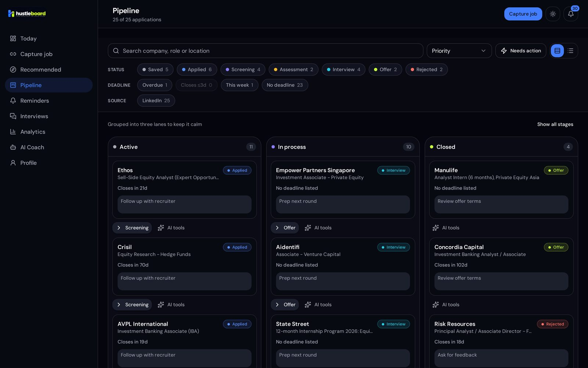Click Manulife Offer status badge
This screenshot has height=368, width=588.
point(556,170)
